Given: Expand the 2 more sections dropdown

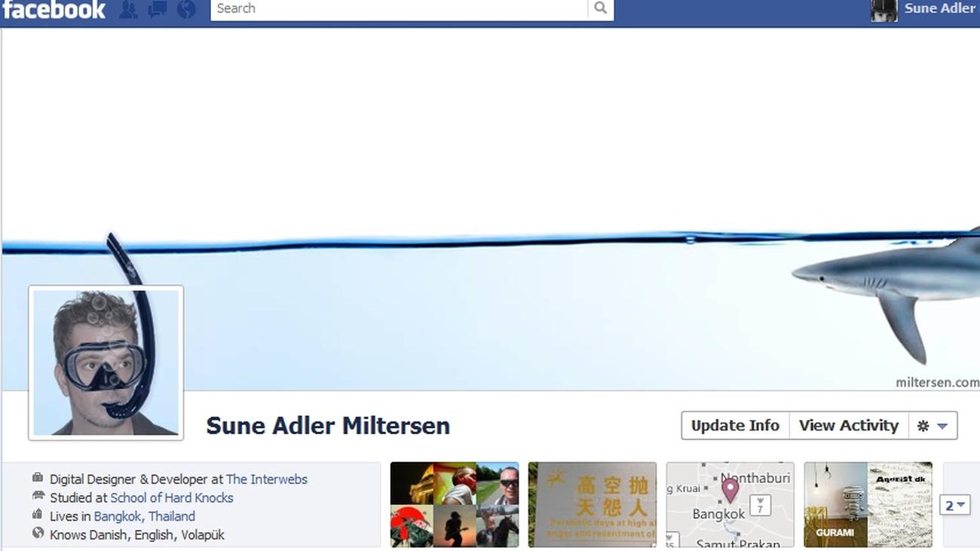Looking at the screenshot, I should point(954,505).
